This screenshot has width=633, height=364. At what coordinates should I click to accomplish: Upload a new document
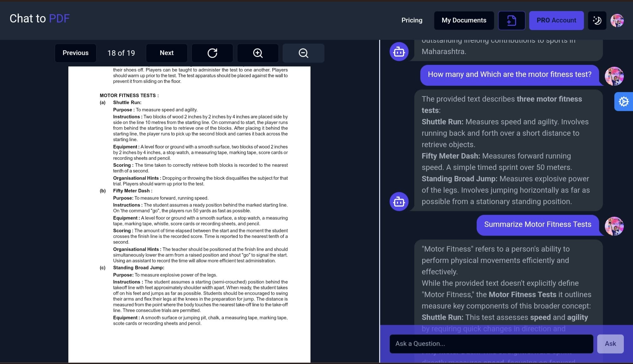pos(511,20)
